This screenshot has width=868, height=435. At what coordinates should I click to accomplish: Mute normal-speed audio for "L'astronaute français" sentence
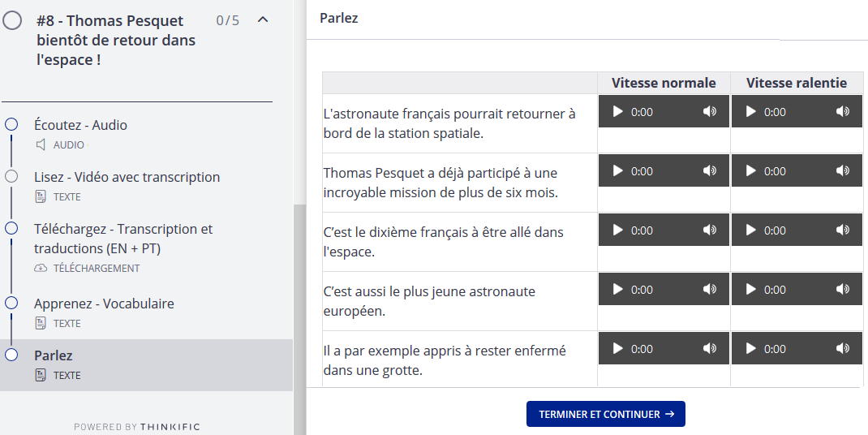(x=710, y=112)
